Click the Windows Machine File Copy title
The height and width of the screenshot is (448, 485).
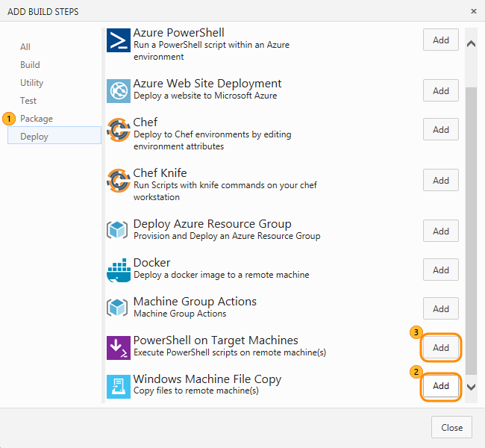coord(207,379)
